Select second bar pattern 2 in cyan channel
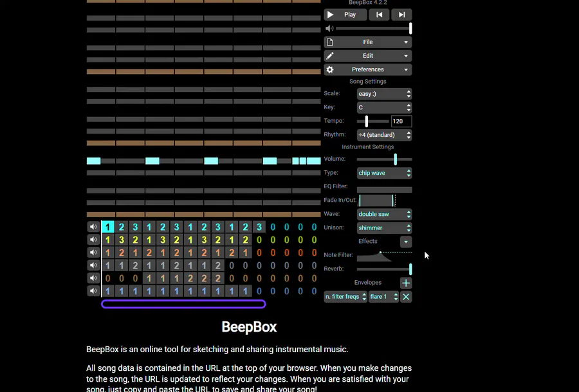Screen dimensions: 579x392 122,227
